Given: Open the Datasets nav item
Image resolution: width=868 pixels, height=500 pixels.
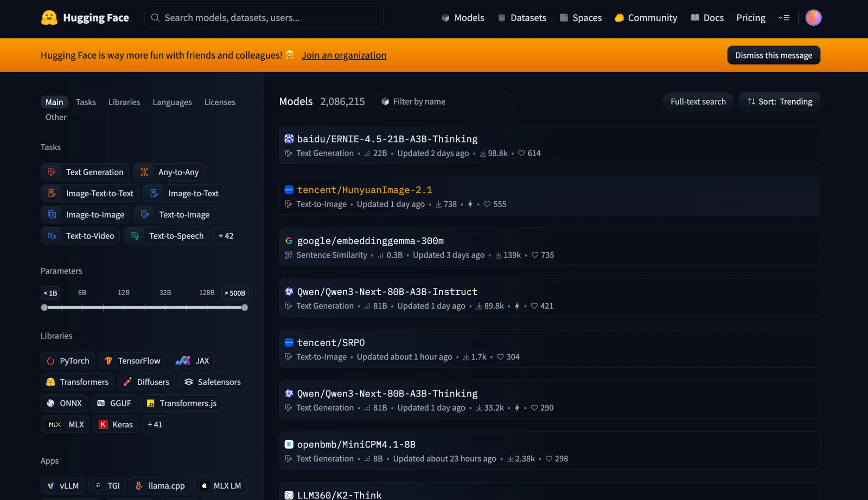Looking at the screenshot, I should (x=522, y=18).
